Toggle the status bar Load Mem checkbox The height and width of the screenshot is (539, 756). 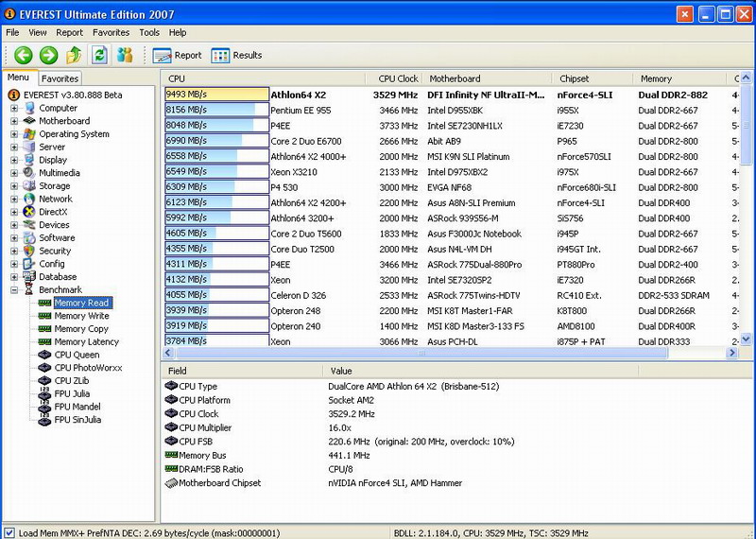(x=9, y=533)
